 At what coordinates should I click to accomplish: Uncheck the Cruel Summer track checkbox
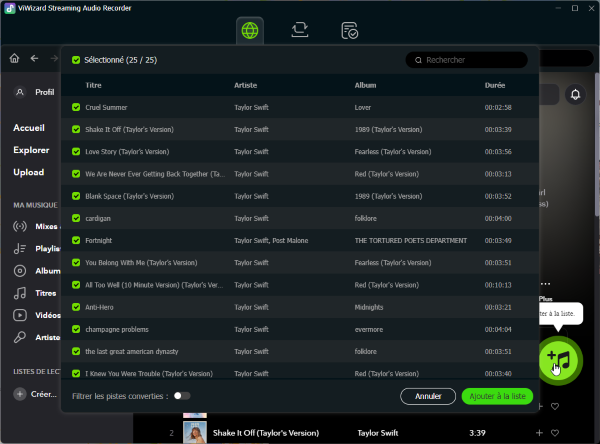(76, 107)
